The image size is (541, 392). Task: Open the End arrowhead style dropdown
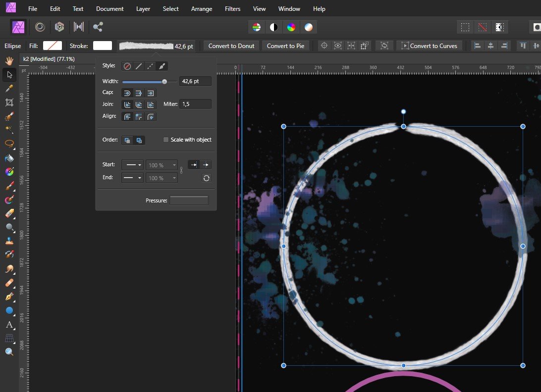[132, 178]
